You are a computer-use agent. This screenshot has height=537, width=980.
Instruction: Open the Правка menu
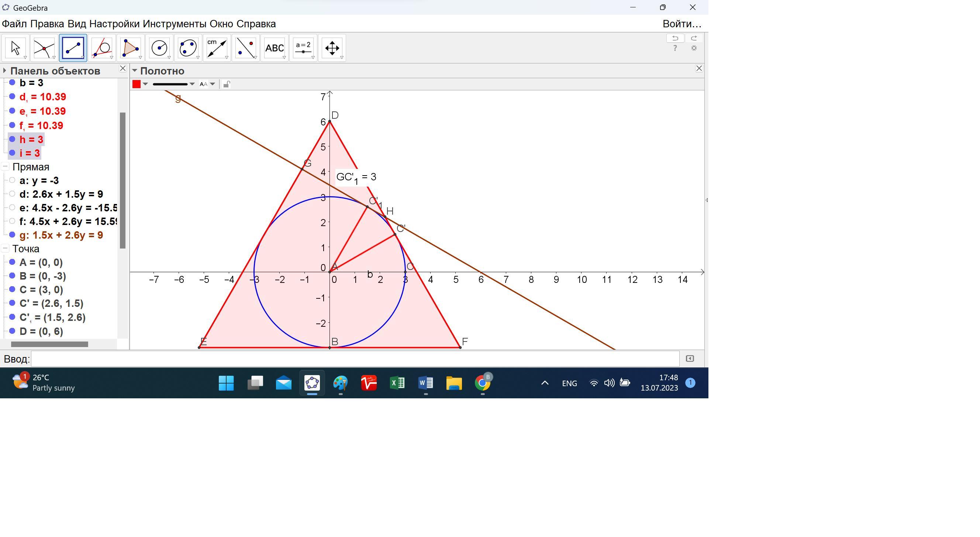[47, 24]
